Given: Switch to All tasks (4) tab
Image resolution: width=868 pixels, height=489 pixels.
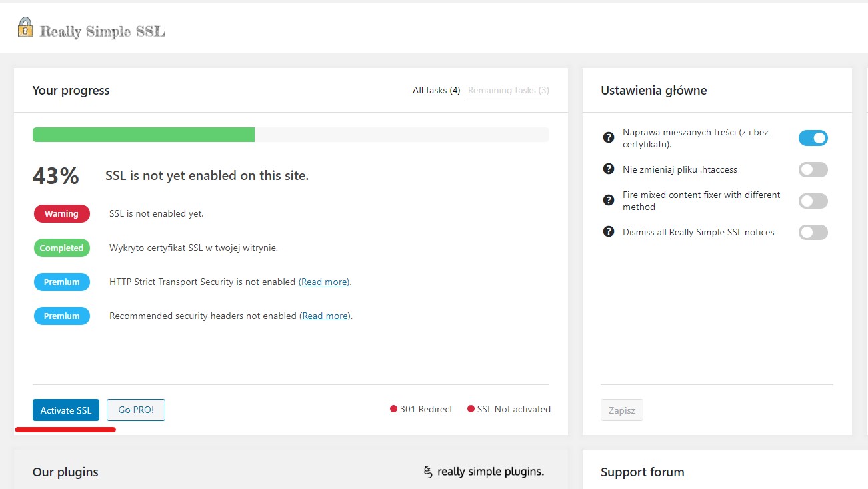Looking at the screenshot, I should pos(436,91).
